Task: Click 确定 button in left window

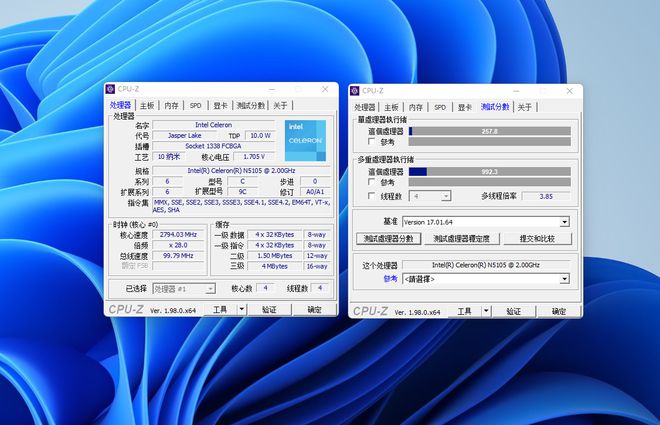Action: point(314,309)
